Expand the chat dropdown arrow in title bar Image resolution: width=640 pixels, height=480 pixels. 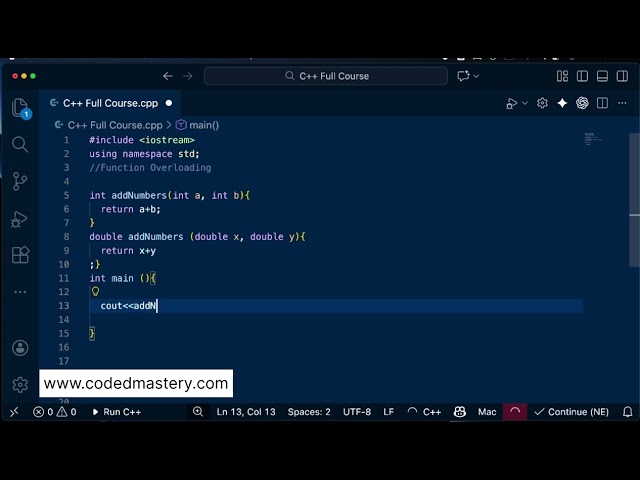[476, 76]
